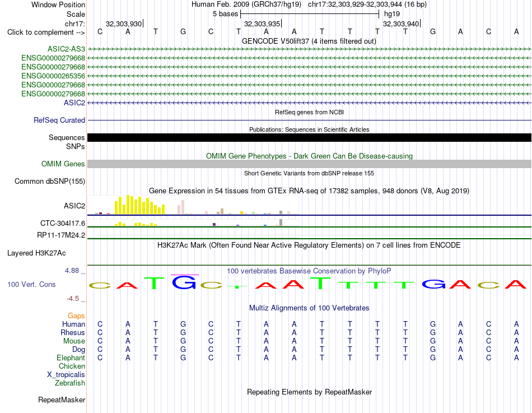Click the OMIM Gene Phenotypes track title
The image size is (532, 413).
[309, 156]
